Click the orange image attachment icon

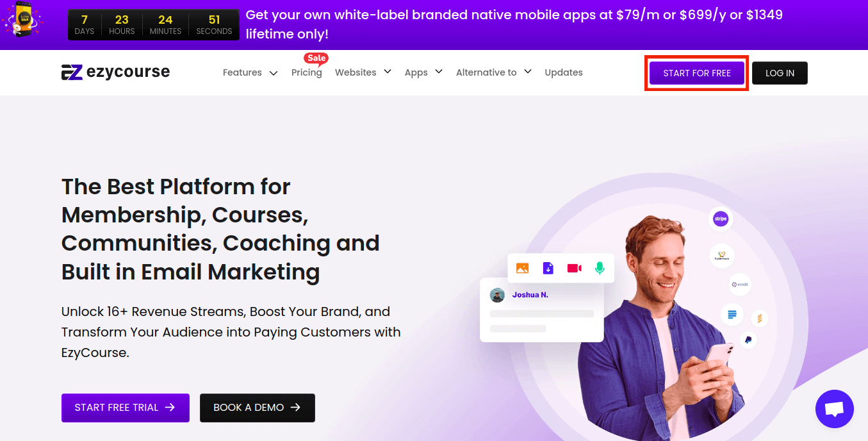[522, 268]
